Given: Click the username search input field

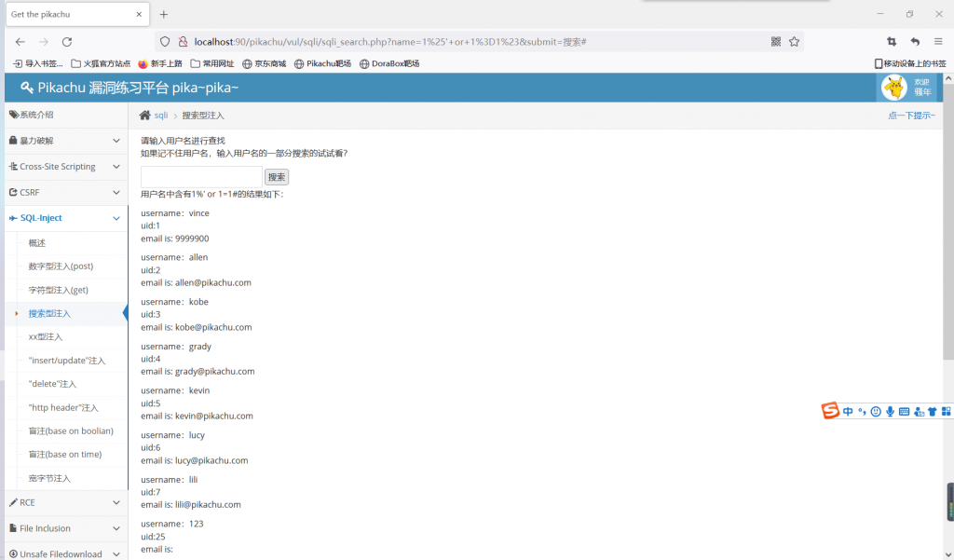Looking at the screenshot, I should click(201, 177).
